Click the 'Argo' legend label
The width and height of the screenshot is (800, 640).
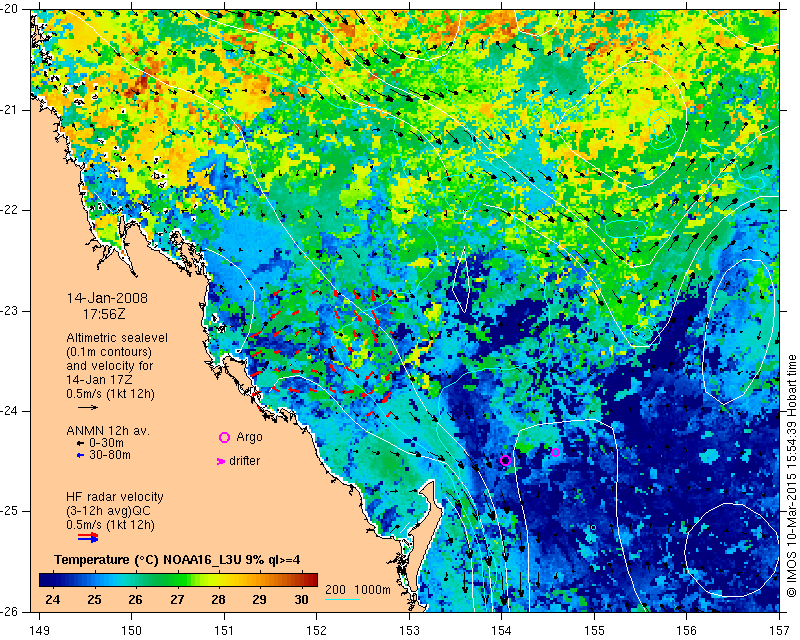249,437
